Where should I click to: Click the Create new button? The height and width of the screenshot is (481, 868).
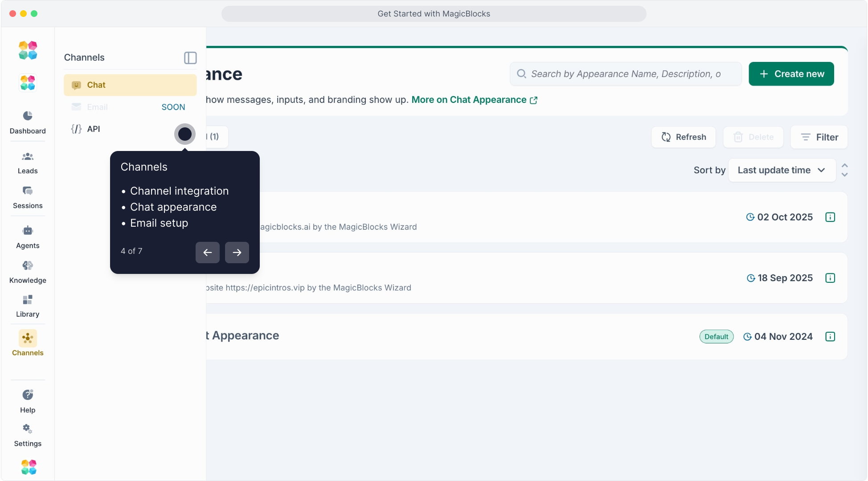pyautogui.click(x=791, y=74)
